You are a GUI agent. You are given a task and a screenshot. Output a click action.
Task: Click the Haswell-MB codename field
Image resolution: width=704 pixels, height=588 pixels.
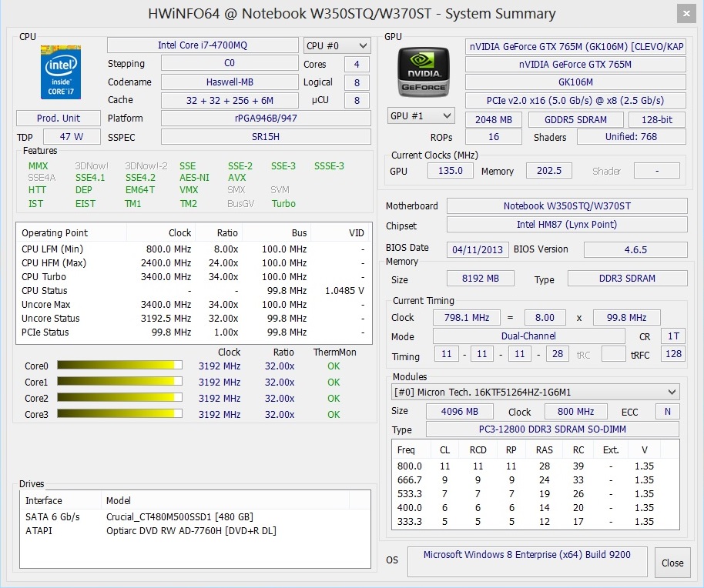230,82
